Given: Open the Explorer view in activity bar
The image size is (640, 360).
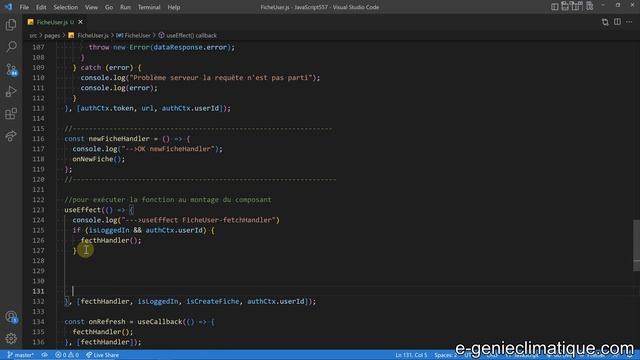Looking at the screenshot, I should click(x=11, y=25).
